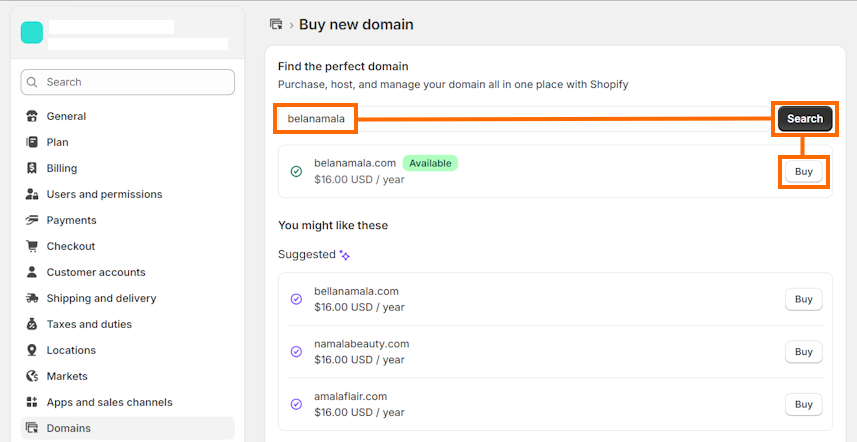Screen dimensions: 857x442
Task: Go to Shipping and delivery
Action: [127, 298]
